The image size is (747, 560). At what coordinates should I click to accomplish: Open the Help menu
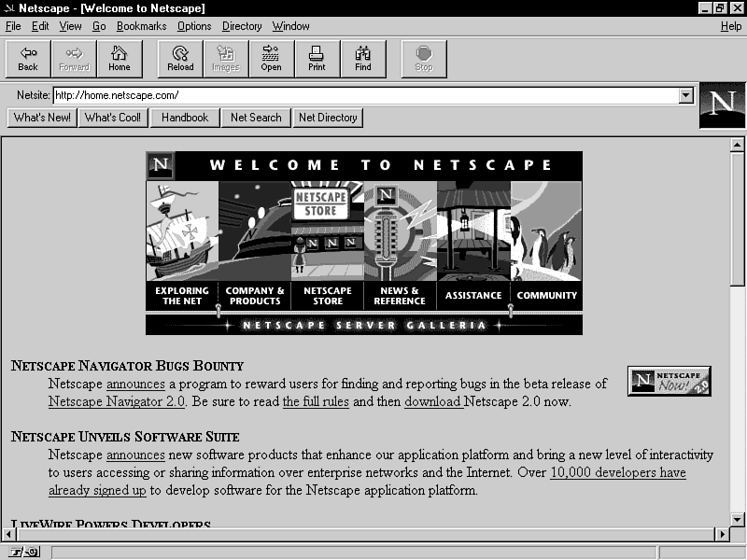731,26
